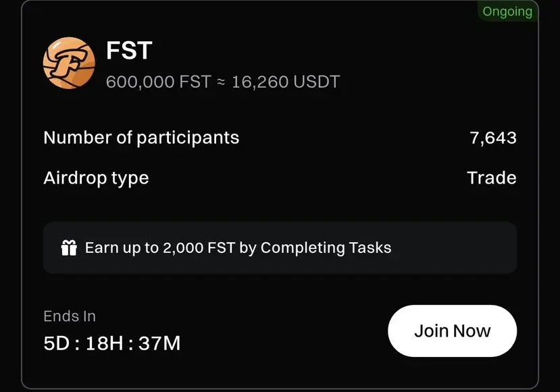Click the orange FST token logo
The height and width of the screenshot is (392, 560).
tap(69, 63)
